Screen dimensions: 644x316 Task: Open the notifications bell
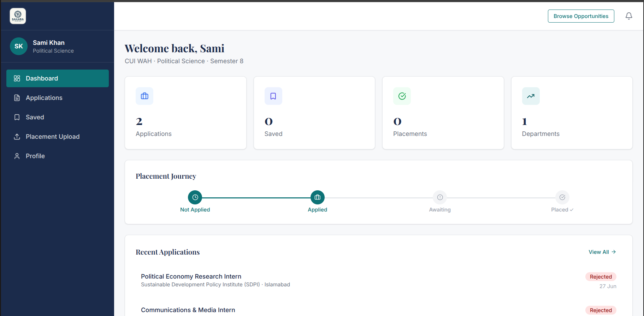[629, 16]
